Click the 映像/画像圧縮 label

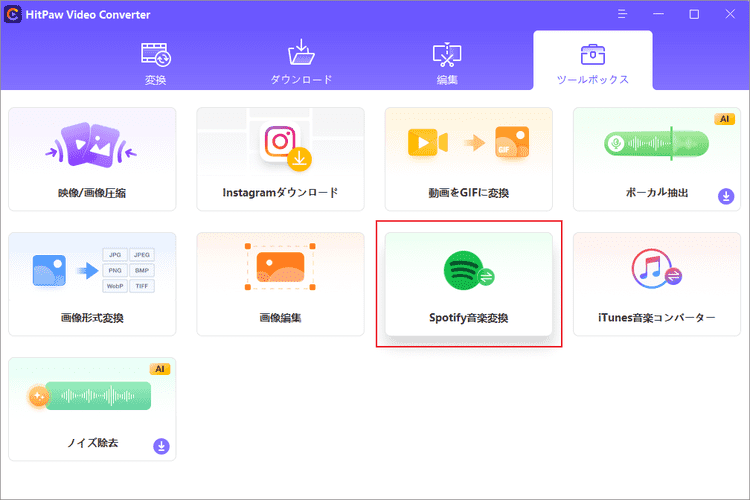92,193
